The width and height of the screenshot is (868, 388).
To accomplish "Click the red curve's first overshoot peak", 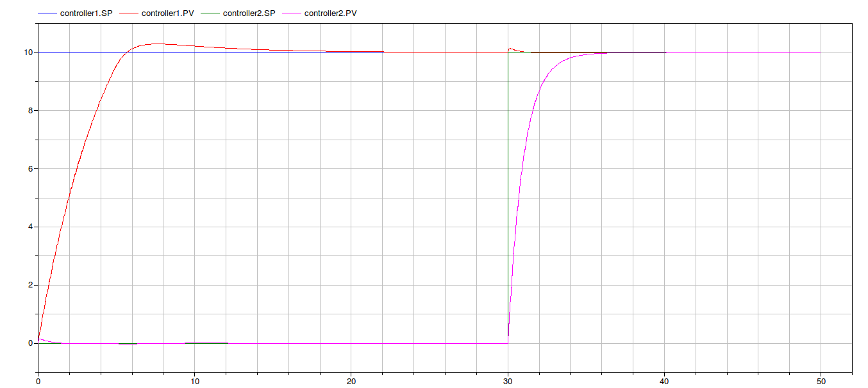I will point(155,44).
